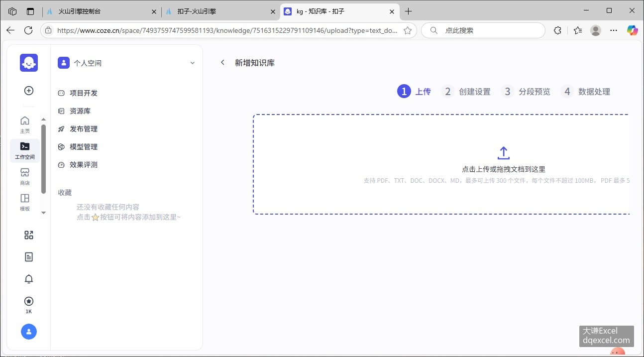Select step 1 上传
The width and height of the screenshot is (644, 357).
414,92
